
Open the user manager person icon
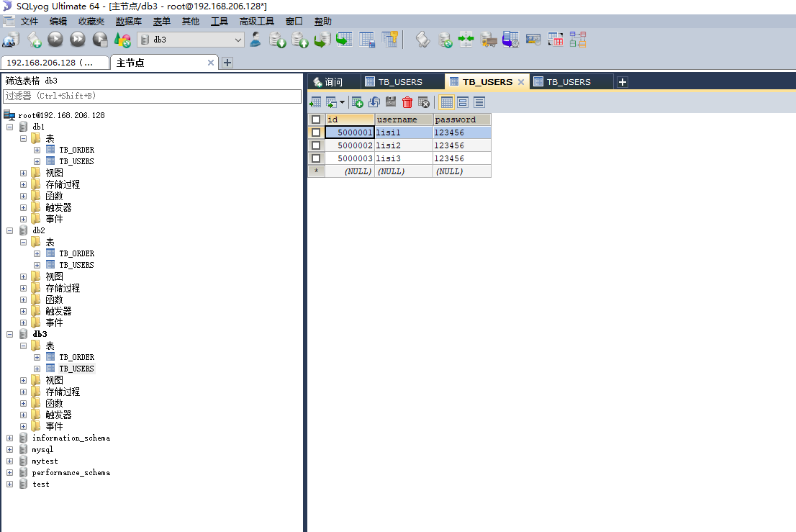(255, 40)
